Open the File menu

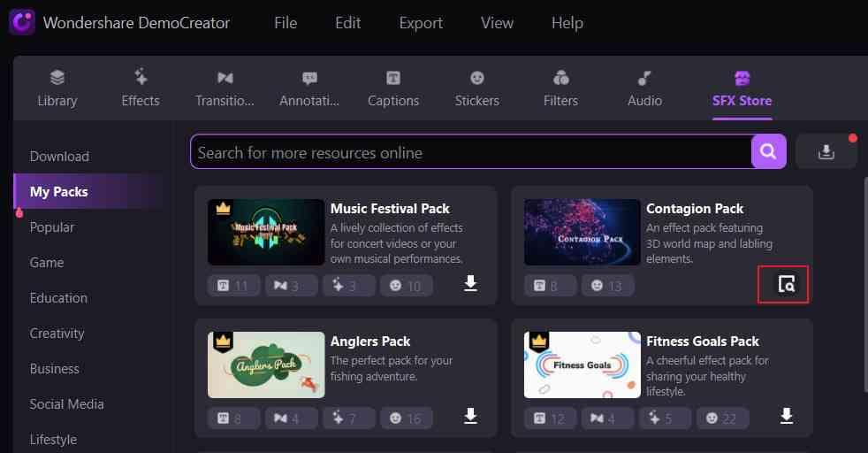286,23
